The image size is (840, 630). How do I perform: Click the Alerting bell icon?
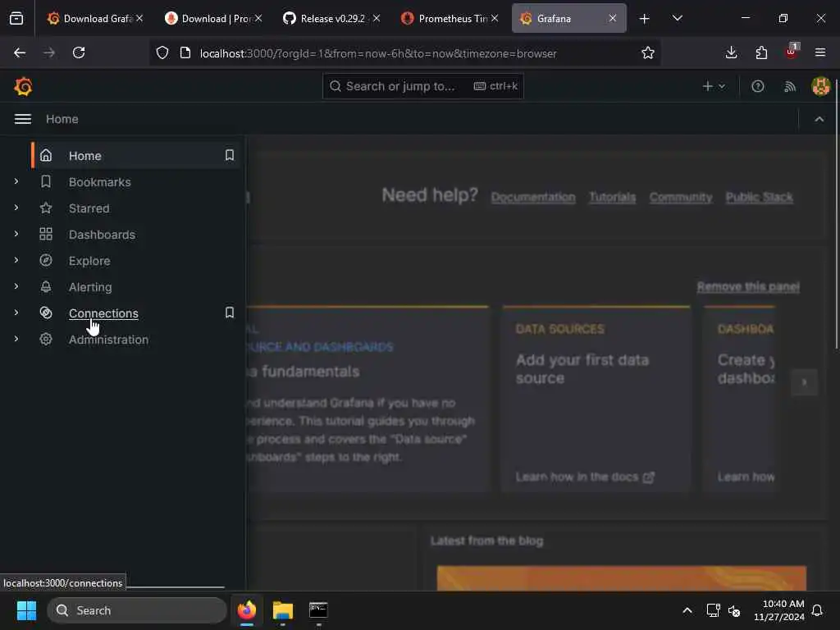[46, 286]
